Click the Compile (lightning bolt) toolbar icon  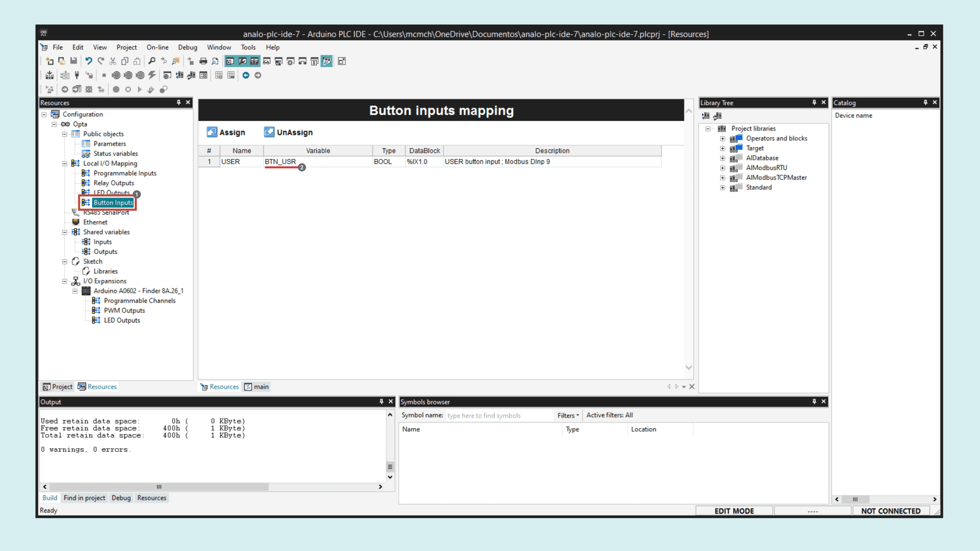click(152, 75)
